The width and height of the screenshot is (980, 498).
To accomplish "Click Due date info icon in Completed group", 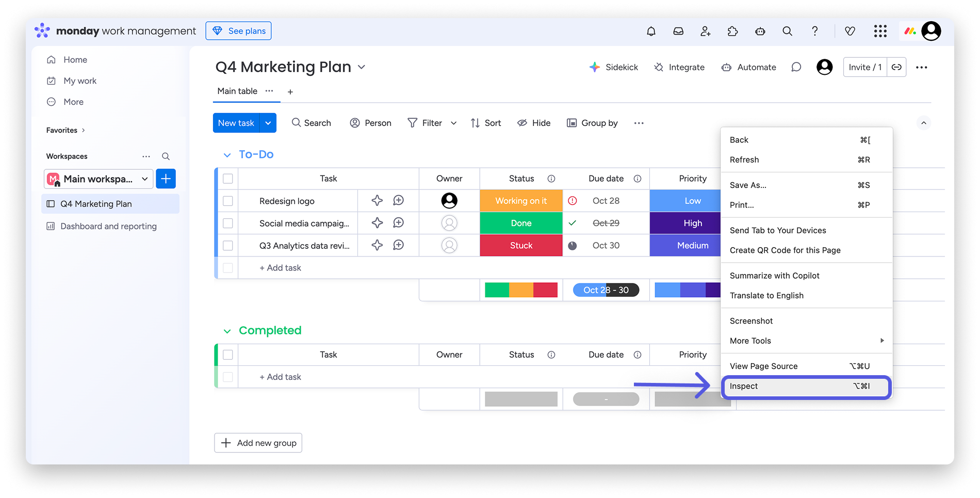I will 638,355.
